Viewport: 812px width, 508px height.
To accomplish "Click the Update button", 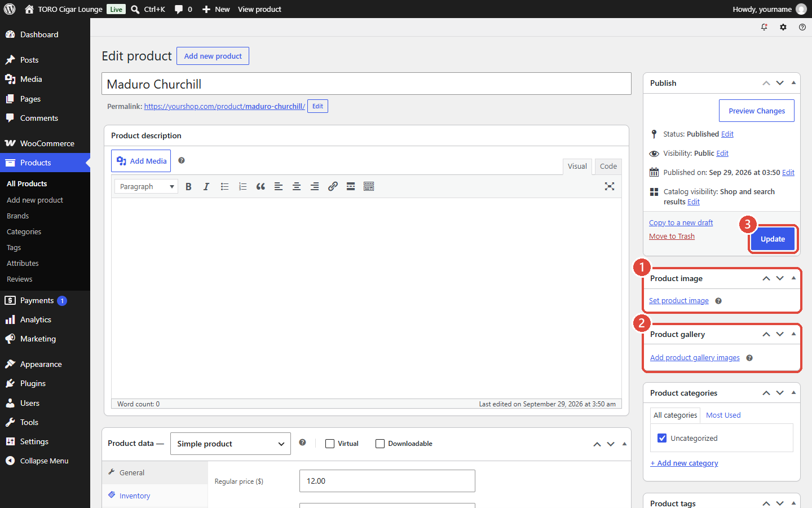I will point(773,239).
